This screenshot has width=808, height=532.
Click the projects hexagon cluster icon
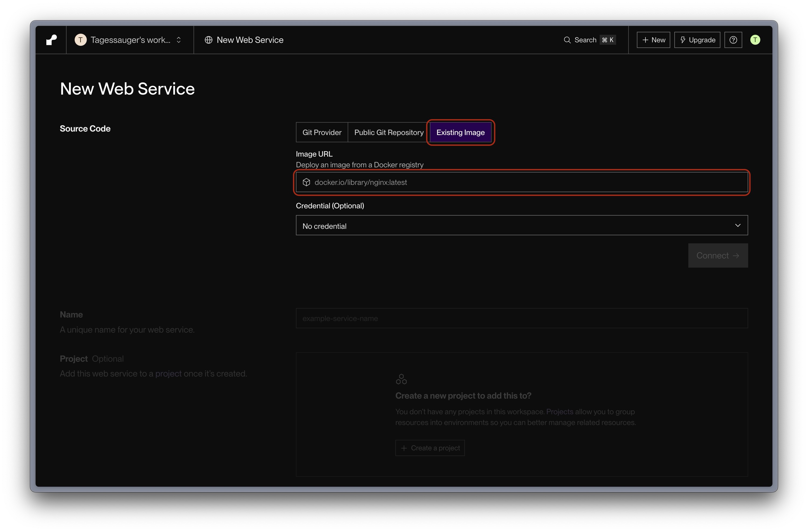[x=401, y=379]
